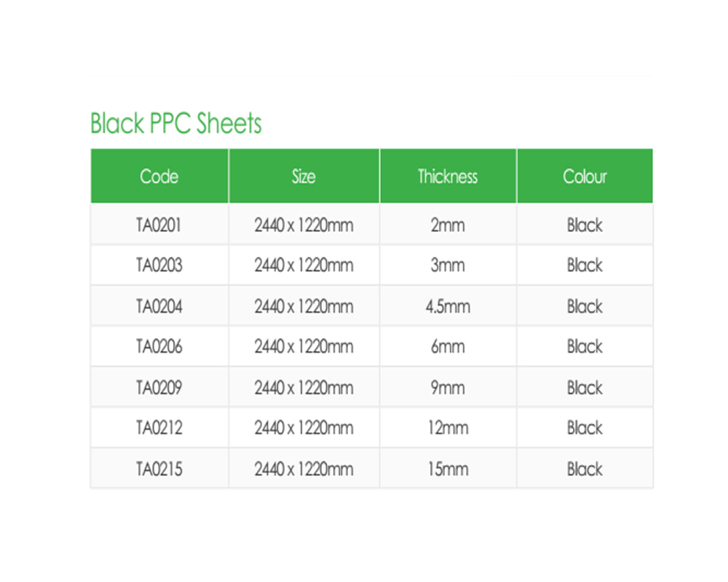Select the Black colour cell for TA0215

585,469
